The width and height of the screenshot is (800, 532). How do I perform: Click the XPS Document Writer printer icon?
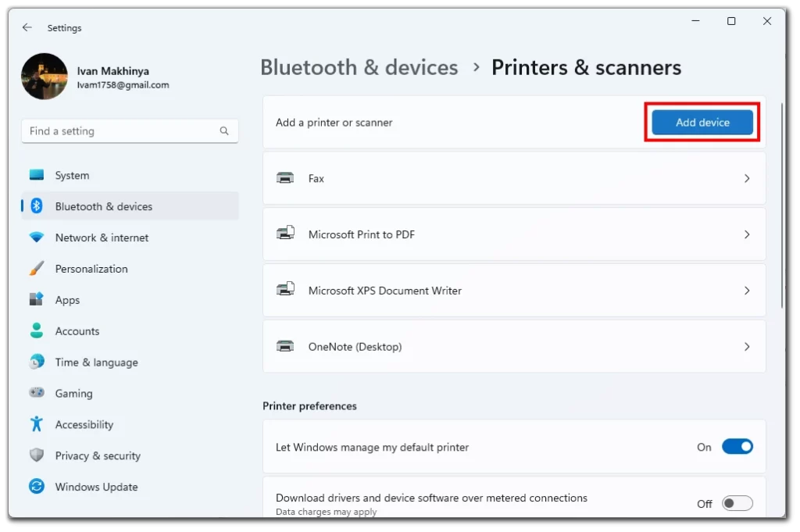tap(285, 290)
